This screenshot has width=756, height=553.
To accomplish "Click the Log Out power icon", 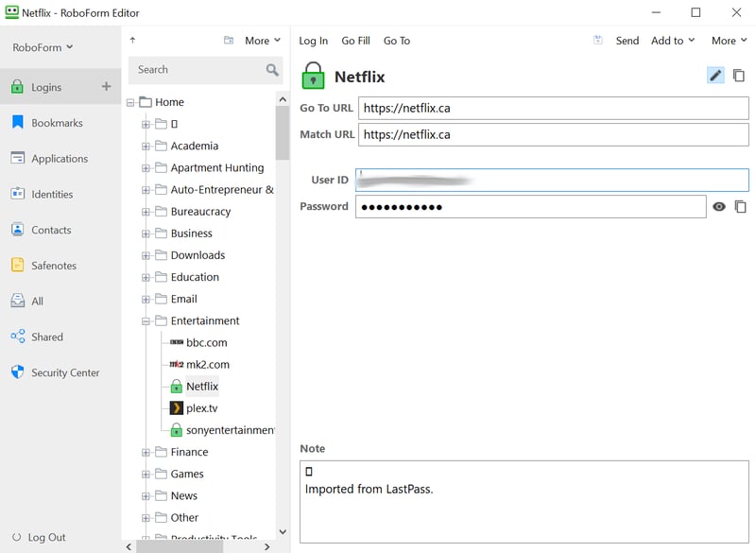I will [16, 537].
